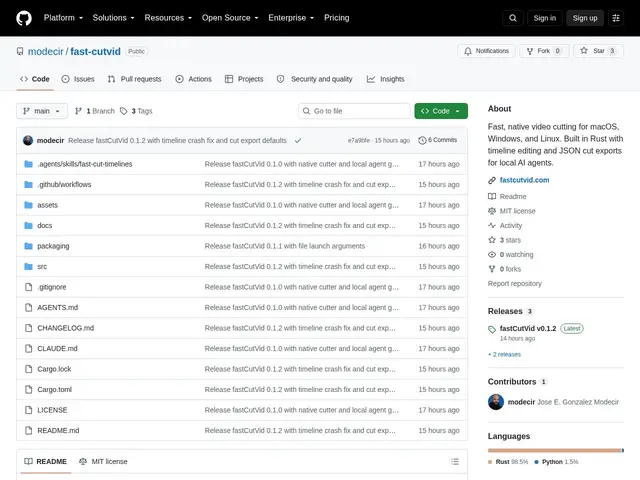The width and height of the screenshot is (640, 480).
Task: Click the Sign in link
Action: (x=544, y=18)
